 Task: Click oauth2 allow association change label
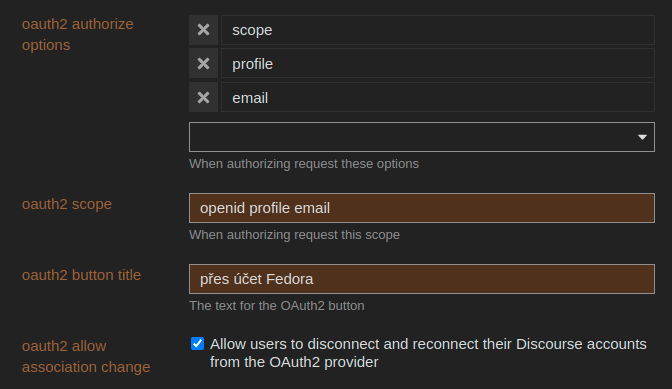click(x=86, y=356)
